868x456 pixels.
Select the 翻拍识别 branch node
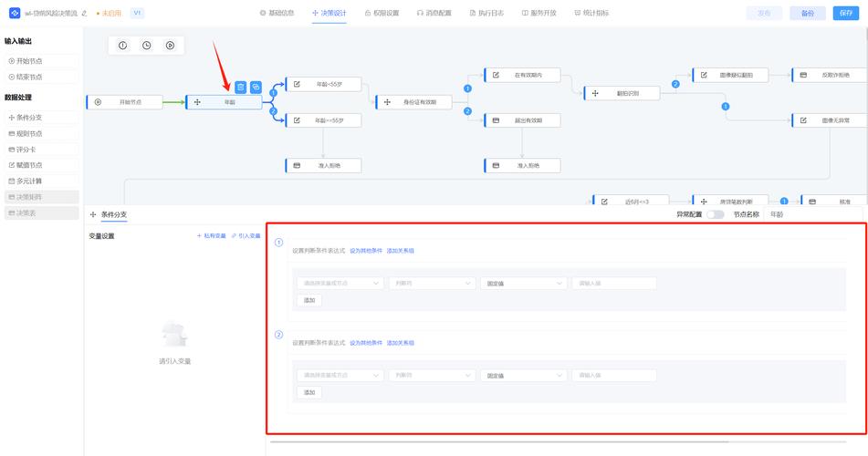[622, 94]
